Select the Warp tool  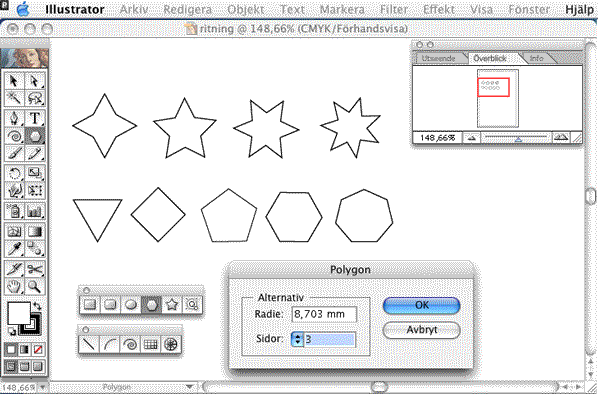[14, 190]
